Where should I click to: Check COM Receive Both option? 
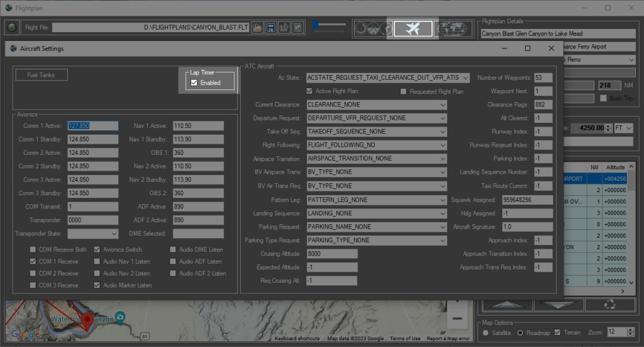(33, 249)
